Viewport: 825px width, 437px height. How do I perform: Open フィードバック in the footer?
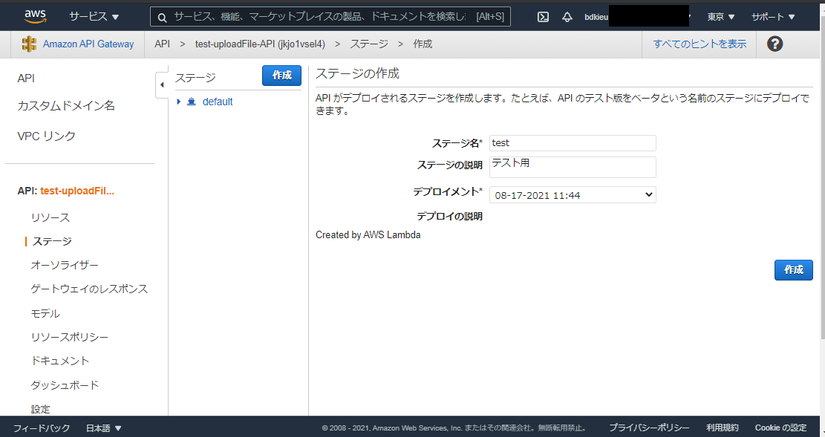coord(42,428)
